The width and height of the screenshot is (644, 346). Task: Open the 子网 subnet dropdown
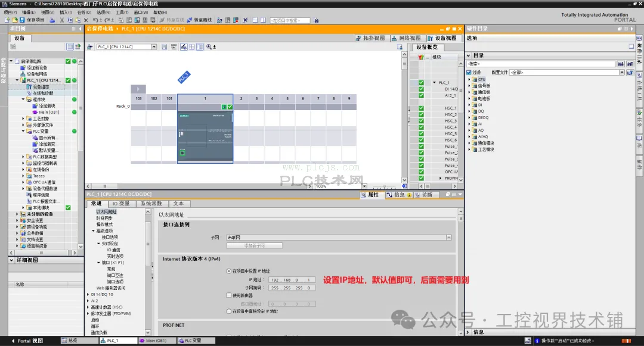point(449,238)
